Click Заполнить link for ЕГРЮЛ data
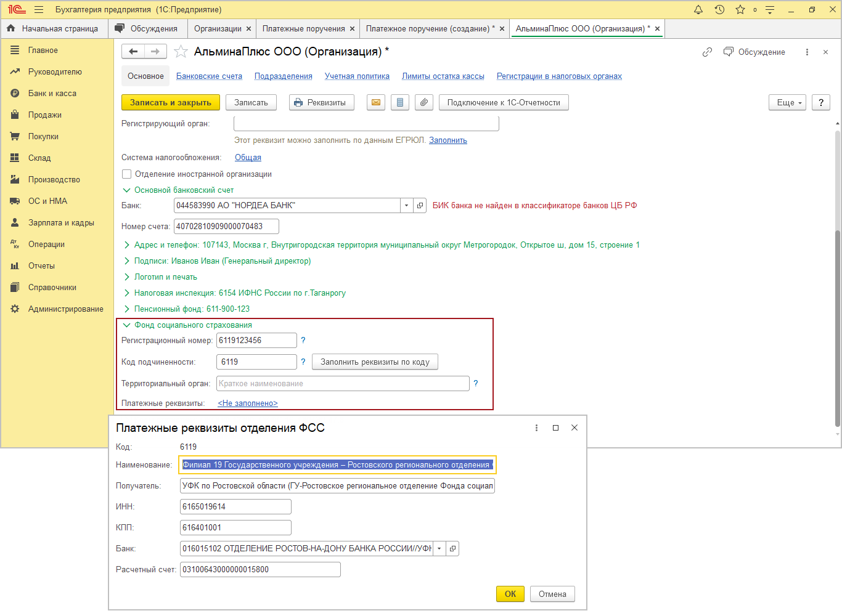Screen dimensions: 842x616 (x=448, y=140)
